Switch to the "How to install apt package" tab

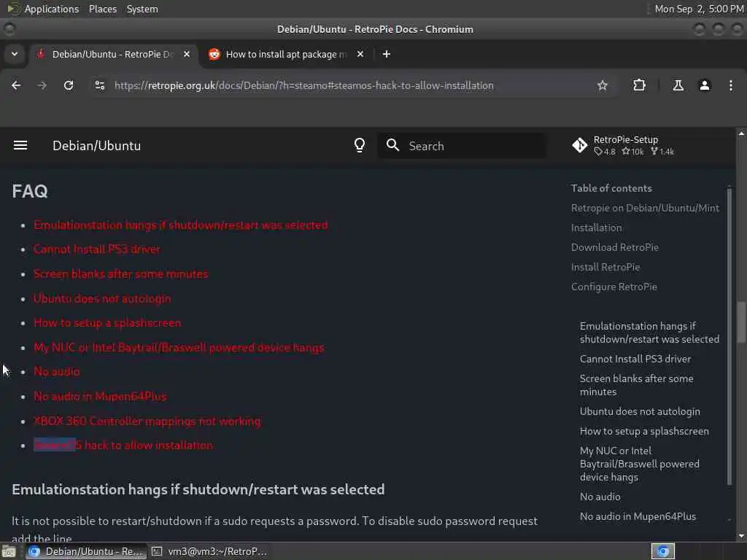click(286, 54)
